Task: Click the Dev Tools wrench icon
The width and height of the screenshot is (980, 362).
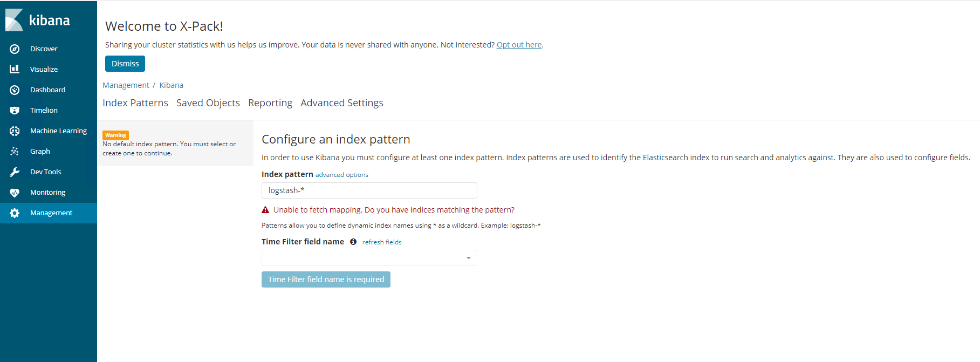Action: tap(15, 172)
